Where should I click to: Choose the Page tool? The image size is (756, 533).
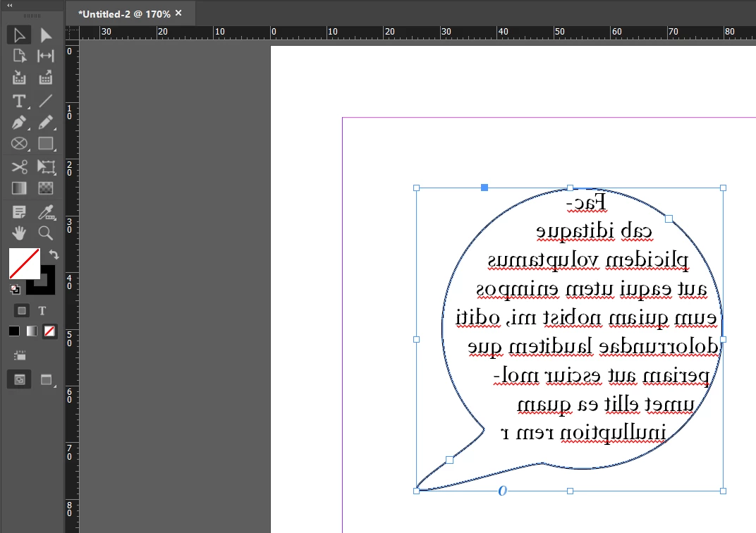[x=19, y=56]
